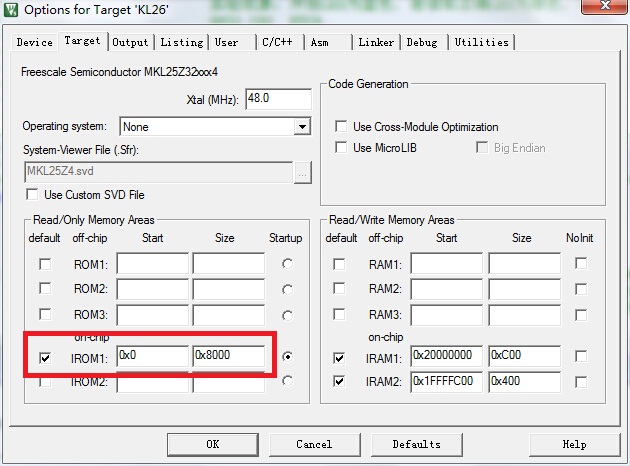Confirm settings with the OK button
This screenshot has height=466, width=630.
click(x=213, y=444)
